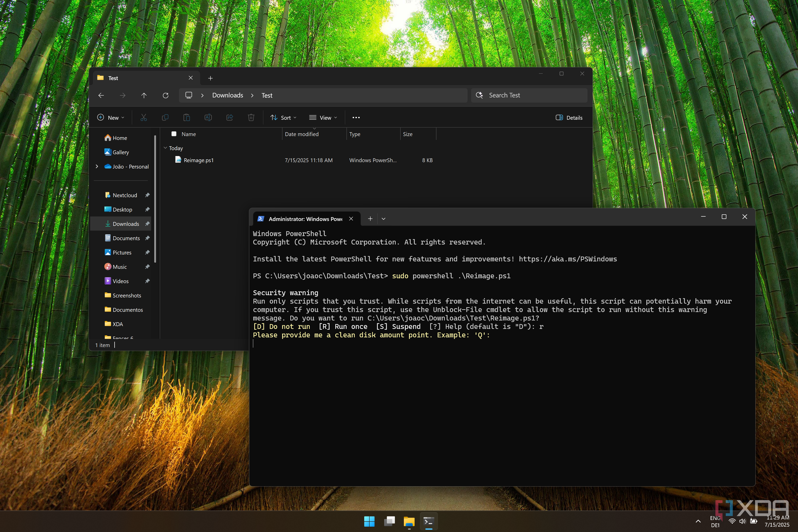Open Windows Terminal from the taskbar
This screenshot has width=798, height=532.
pos(428,522)
